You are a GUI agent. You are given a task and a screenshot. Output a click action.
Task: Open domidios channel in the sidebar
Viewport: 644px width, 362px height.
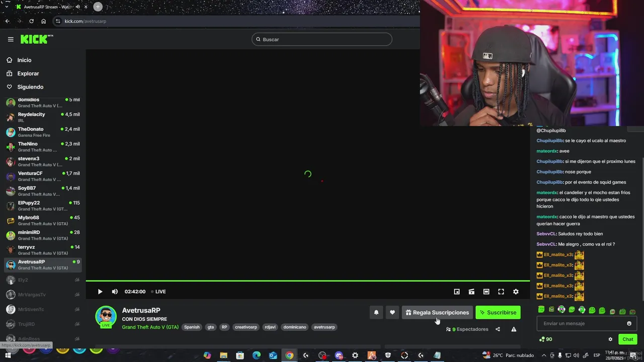tap(42, 103)
